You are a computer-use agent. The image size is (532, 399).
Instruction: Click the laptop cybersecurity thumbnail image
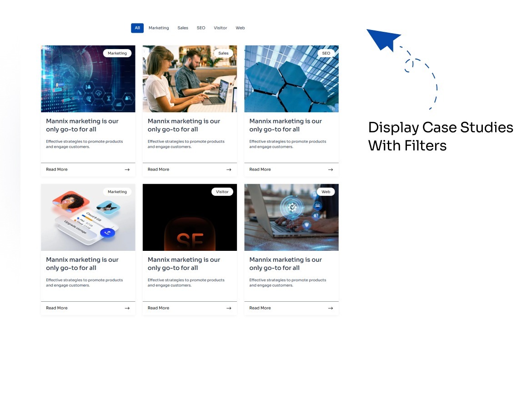point(291,217)
